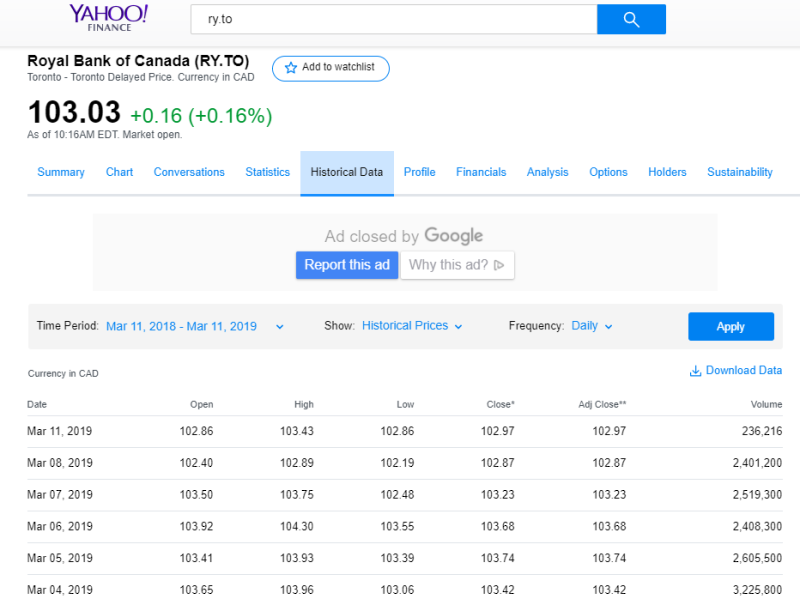Click the Download Data arrow icon
Image resolution: width=800 pixels, height=605 pixels.
pyautogui.click(x=695, y=371)
